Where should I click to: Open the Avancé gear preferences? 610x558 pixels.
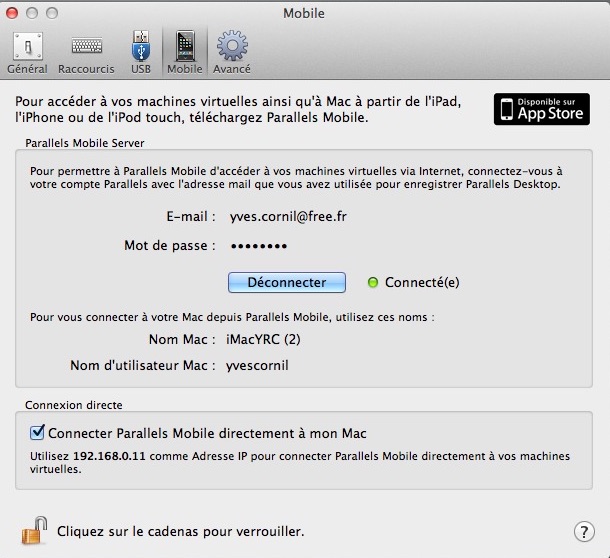click(x=232, y=54)
